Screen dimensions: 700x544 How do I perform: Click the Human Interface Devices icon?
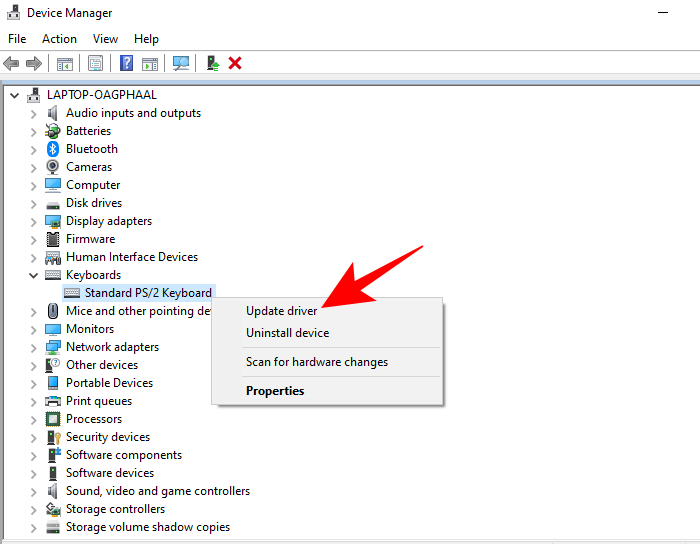53,257
